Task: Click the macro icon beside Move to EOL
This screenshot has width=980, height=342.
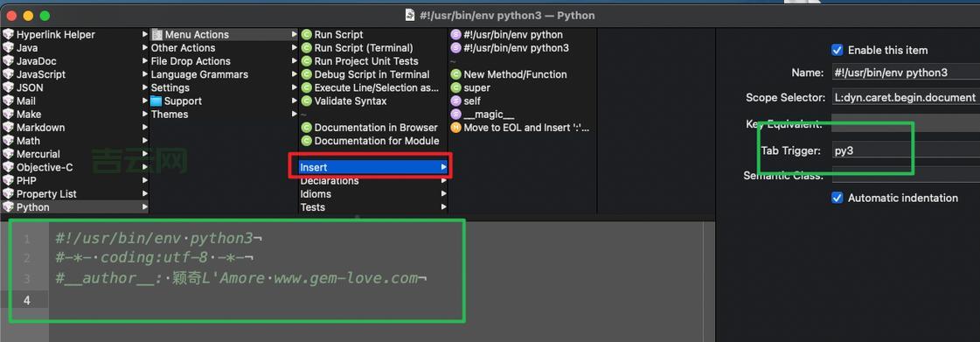Action: (455, 128)
